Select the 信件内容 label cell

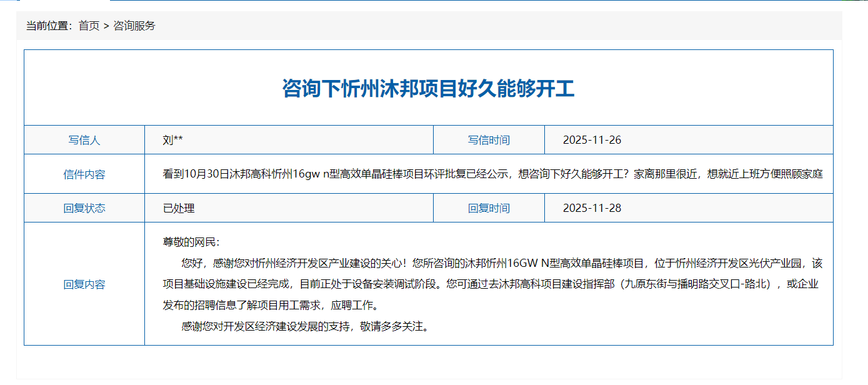pos(84,174)
